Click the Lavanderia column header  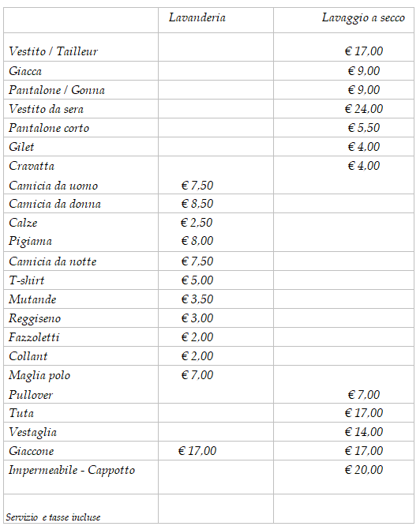[197, 17]
